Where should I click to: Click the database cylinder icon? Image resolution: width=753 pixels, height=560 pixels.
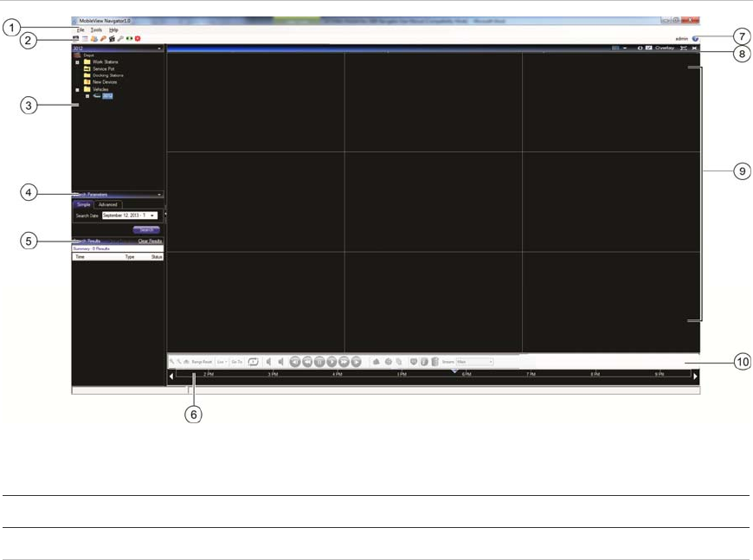click(x=434, y=362)
